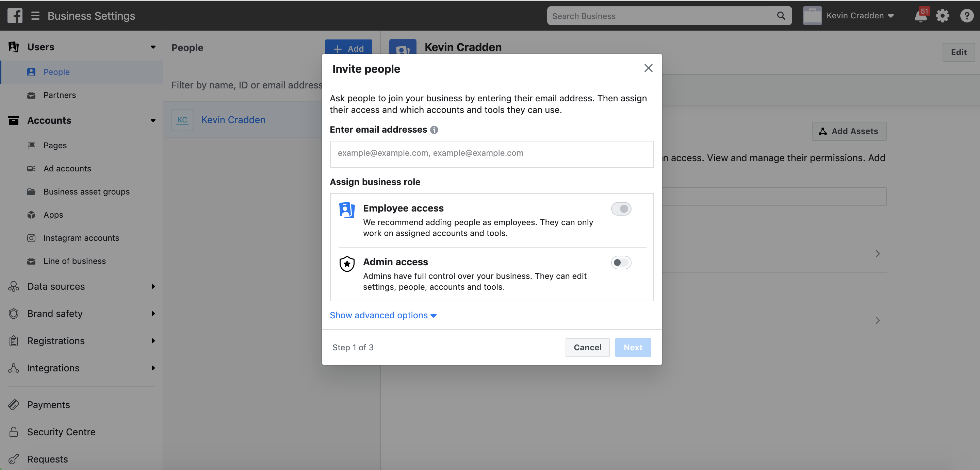
Task: Click the Add Assets button
Action: [x=849, y=131]
